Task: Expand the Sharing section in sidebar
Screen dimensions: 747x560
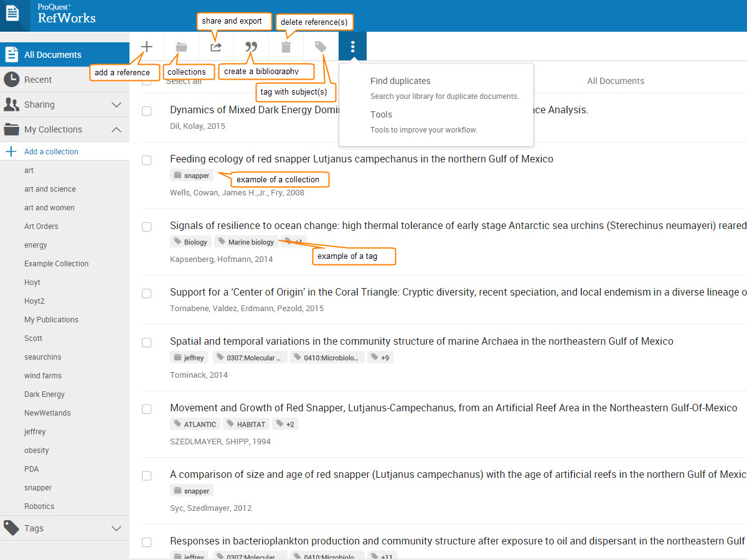Action: [x=116, y=105]
